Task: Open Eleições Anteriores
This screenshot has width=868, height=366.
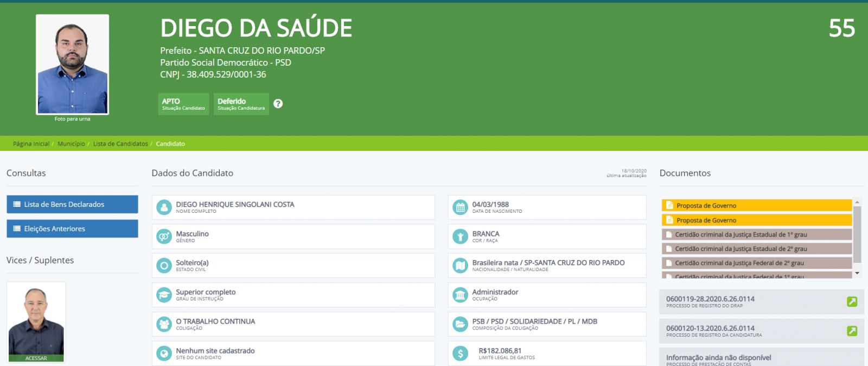Action: pos(72,229)
